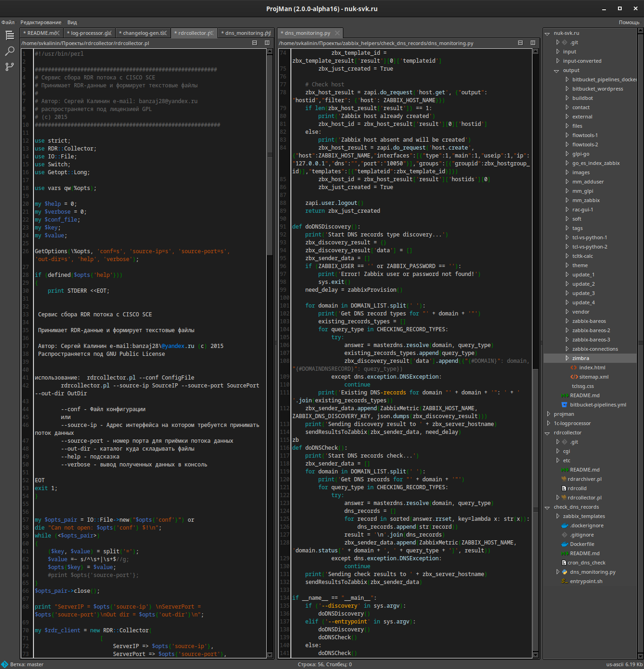Split dns_monitoring.py editor pane horizontally
The width and height of the screenshot is (644, 669).
(x=520, y=43)
